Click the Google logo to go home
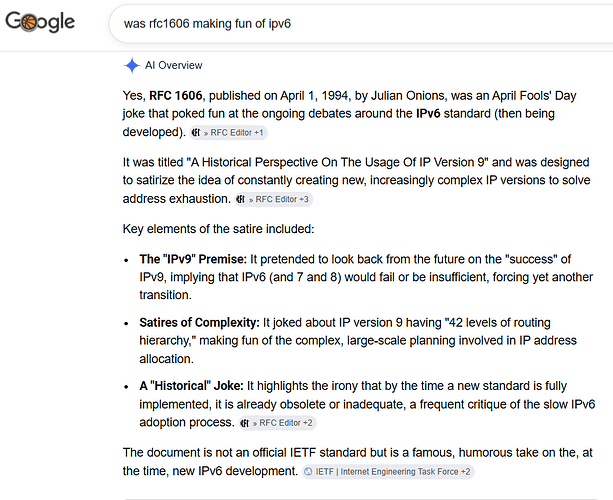 coord(40,22)
